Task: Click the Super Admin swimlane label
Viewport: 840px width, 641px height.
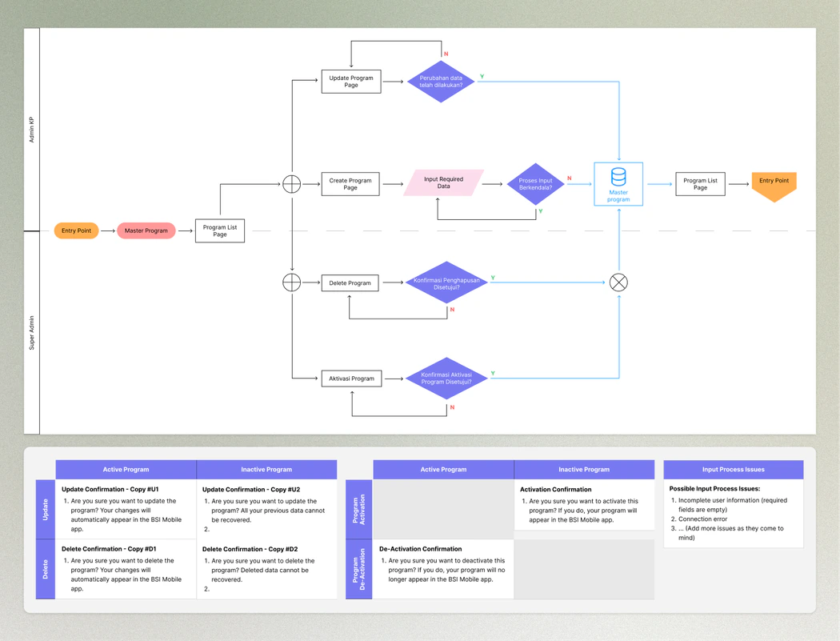Action: pyautogui.click(x=32, y=333)
